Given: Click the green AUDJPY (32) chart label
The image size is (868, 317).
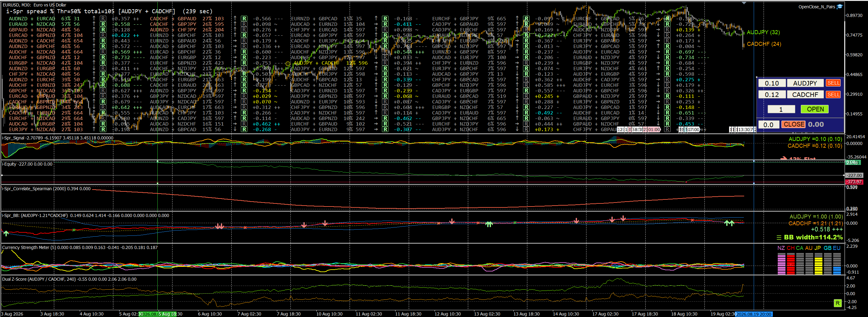Looking at the screenshot, I should coord(763,32).
